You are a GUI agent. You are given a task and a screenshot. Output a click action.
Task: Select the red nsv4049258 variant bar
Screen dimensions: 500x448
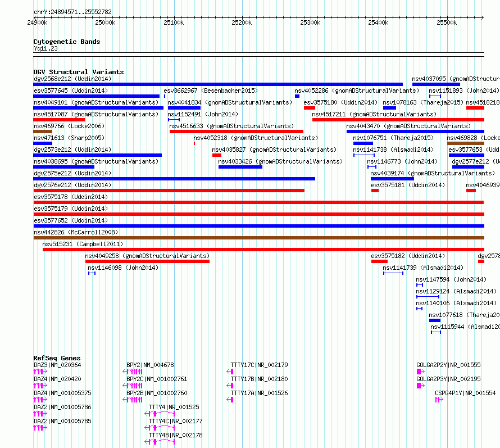coord(147,261)
